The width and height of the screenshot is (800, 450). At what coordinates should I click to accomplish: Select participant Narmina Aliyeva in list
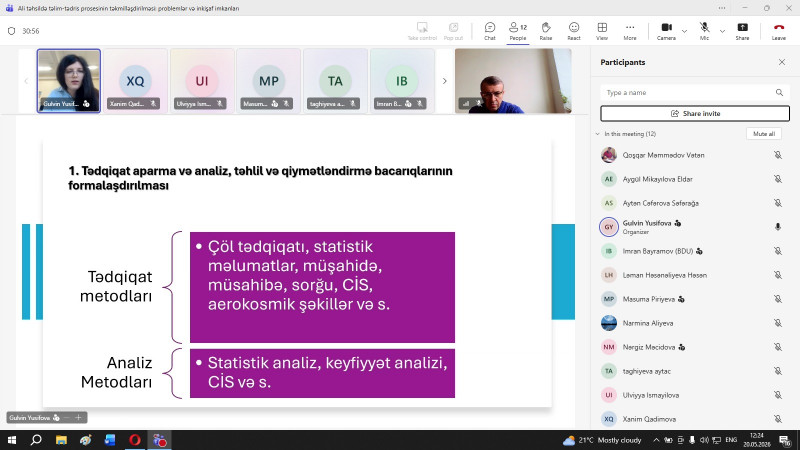tap(694, 323)
